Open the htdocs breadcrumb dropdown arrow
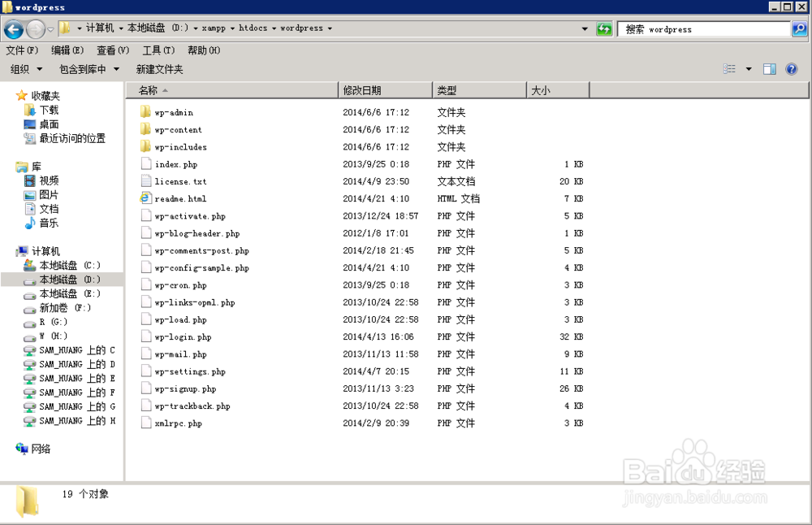Viewport: 812px width, 525px height. (x=274, y=28)
